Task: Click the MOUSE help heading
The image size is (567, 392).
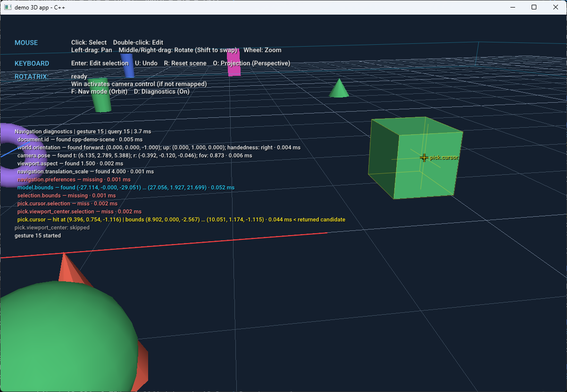Action: [26, 43]
